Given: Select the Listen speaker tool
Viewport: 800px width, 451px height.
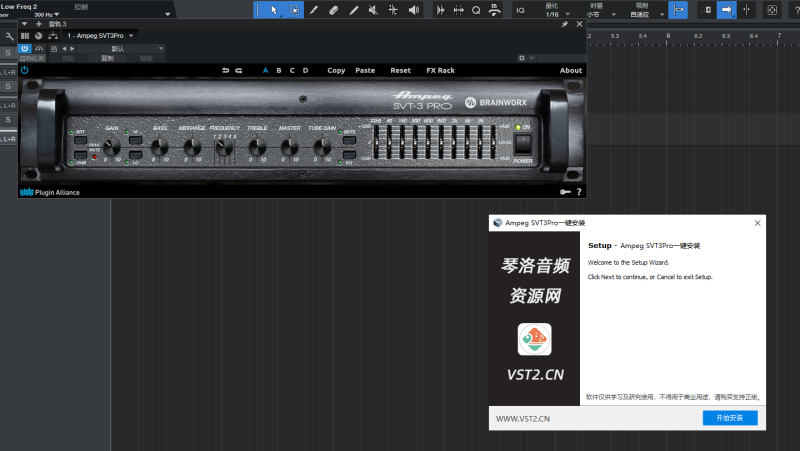Looking at the screenshot, I should (x=414, y=10).
